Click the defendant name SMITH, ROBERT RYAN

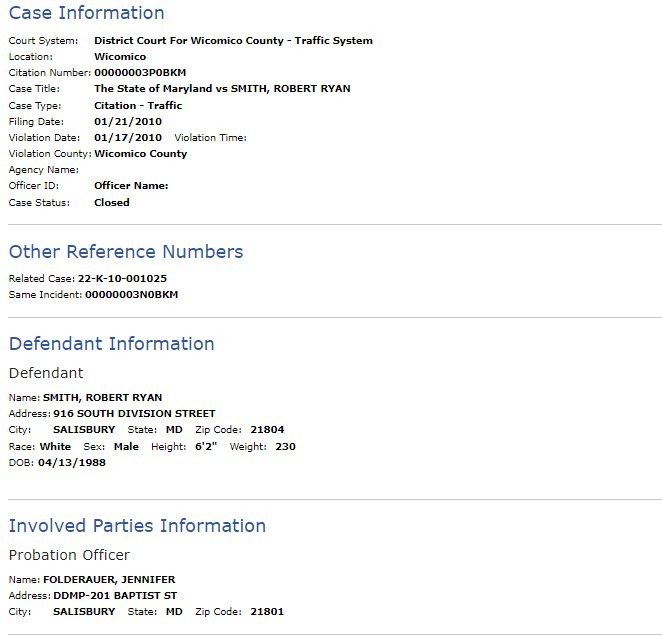point(103,398)
